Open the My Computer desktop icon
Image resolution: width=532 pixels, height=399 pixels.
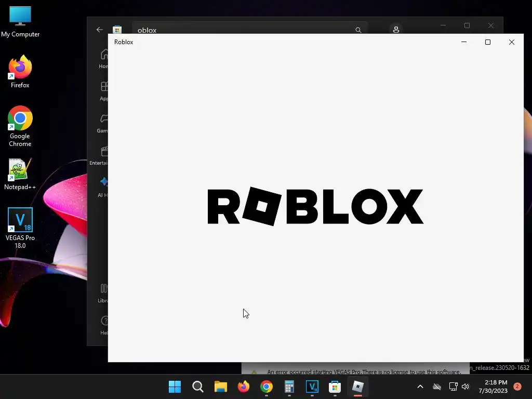coord(20,21)
